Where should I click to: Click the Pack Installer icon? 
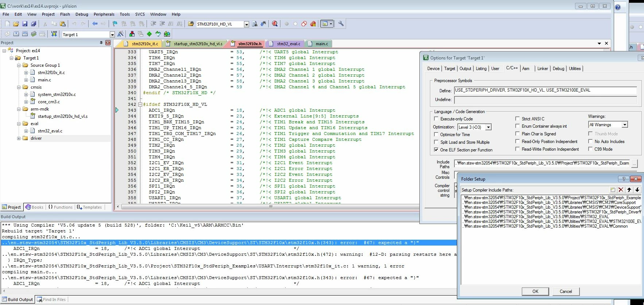point(167,34)
